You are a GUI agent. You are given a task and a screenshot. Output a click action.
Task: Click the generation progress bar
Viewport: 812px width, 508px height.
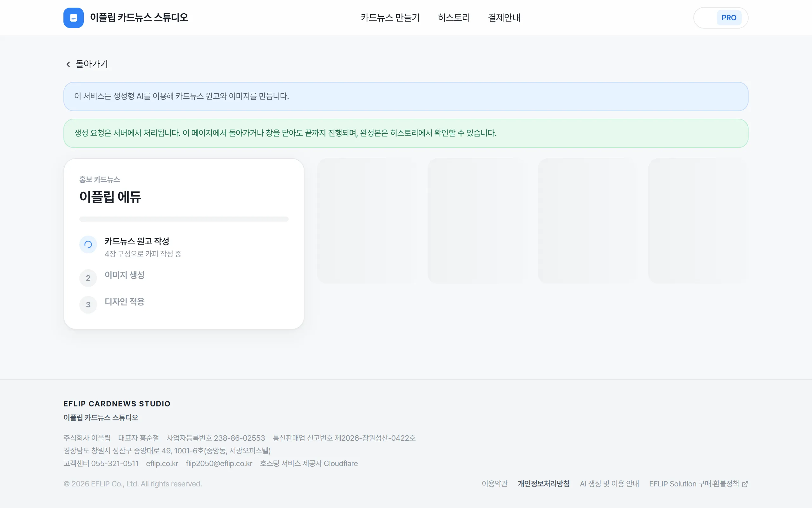tap(184, 219)
